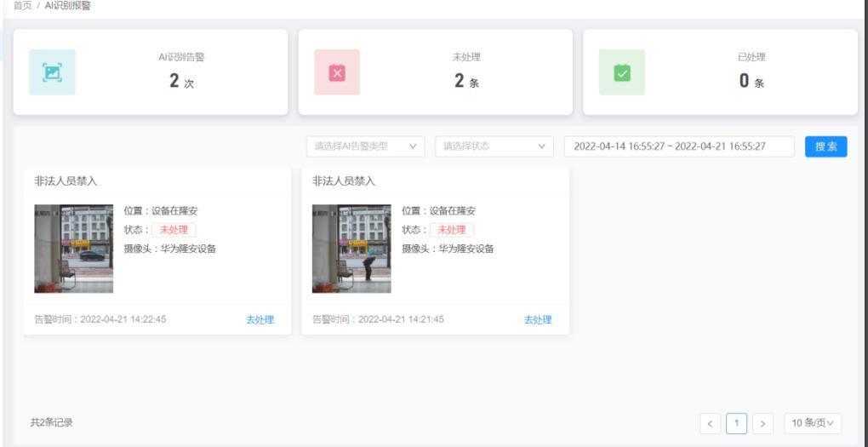
Task: Go to previous page arrow
Action: [x=710, y=422]
